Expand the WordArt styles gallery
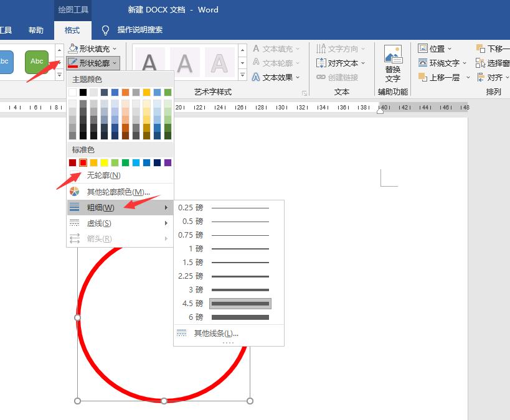The height and width of the screenshot is (420, 510). click(243, 75)
